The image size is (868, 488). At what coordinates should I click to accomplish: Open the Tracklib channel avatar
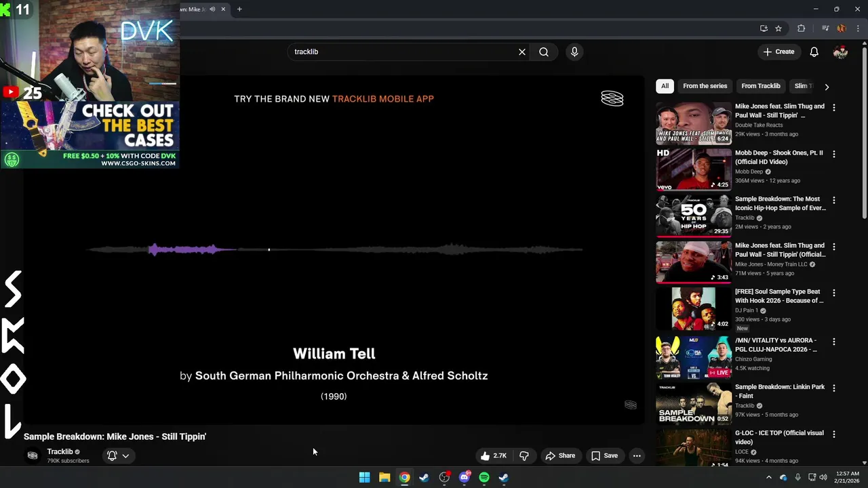coord(32,455)
